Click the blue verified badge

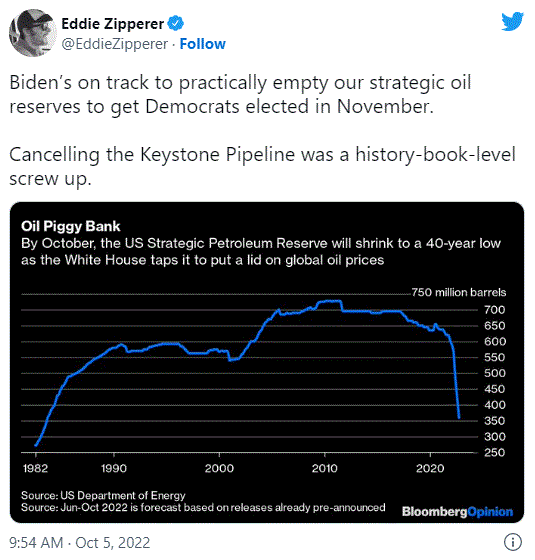pyautogui.click(x=175, y=24)
